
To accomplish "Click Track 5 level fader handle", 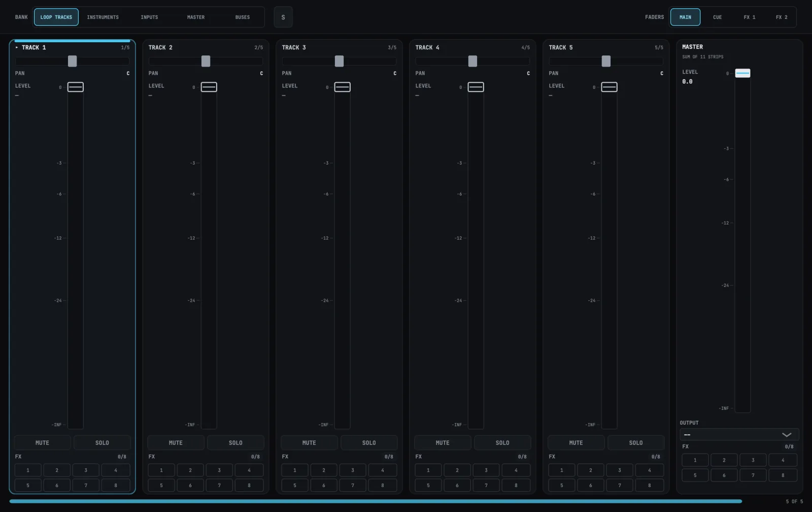I will coord(610,87).
